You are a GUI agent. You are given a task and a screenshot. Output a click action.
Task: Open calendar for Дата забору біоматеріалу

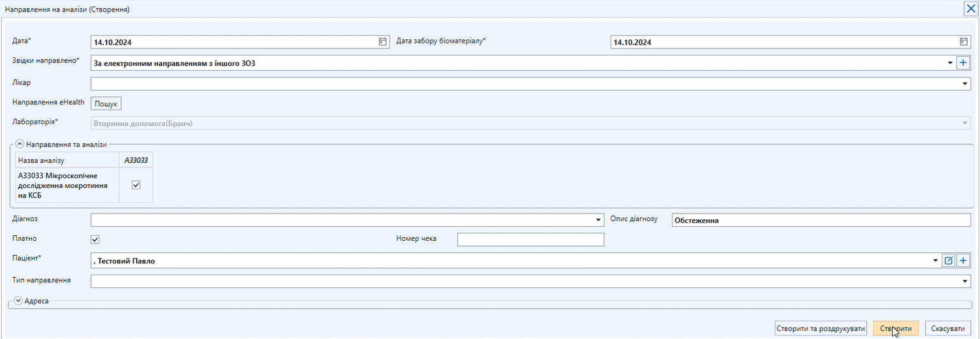(x=963, y=42)
